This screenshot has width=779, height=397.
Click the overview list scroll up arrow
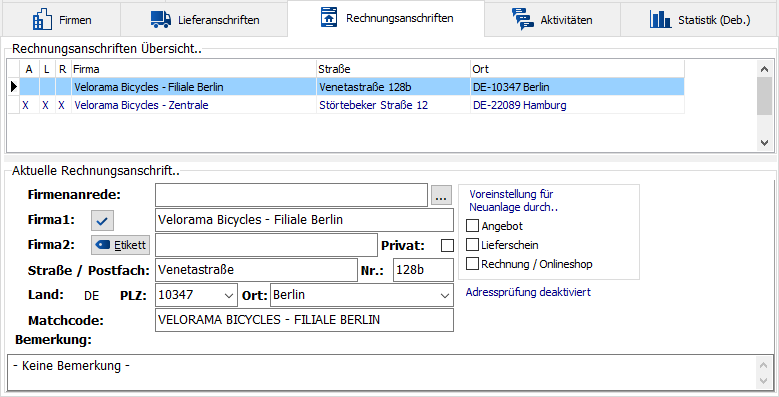pos(764,69)
